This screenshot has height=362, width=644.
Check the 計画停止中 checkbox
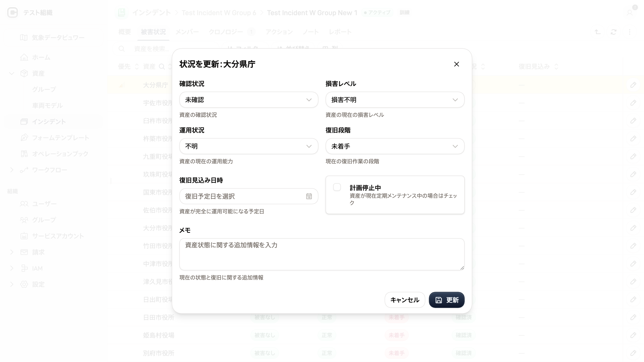pos(337,187)
